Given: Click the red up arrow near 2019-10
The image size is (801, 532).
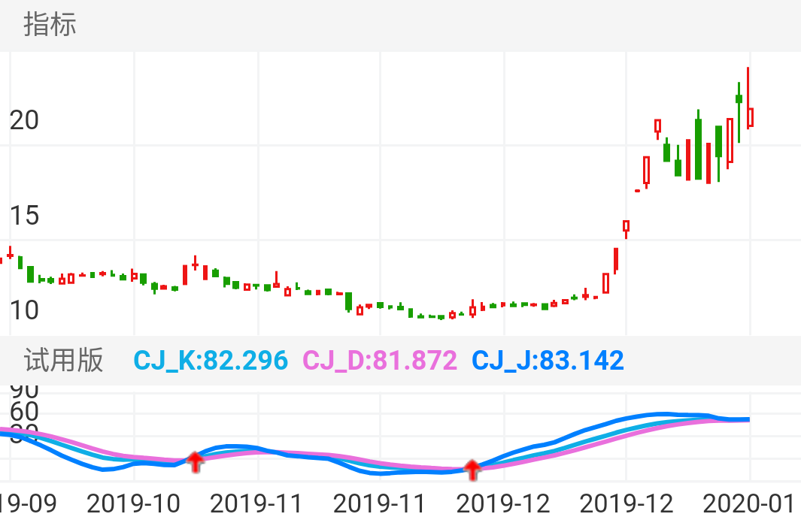Looking at the screenshot, I should pos(195,461).
